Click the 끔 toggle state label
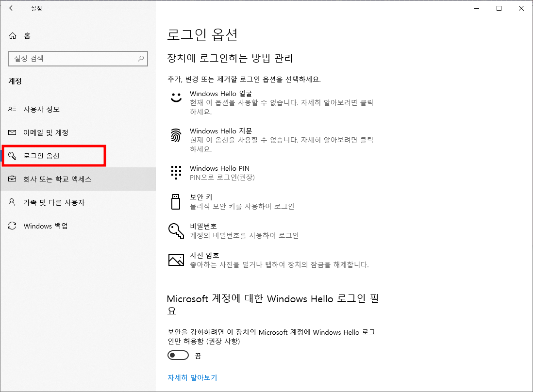Image resolution: width=533 pixels, height=392 pixels. pos(198,356)
